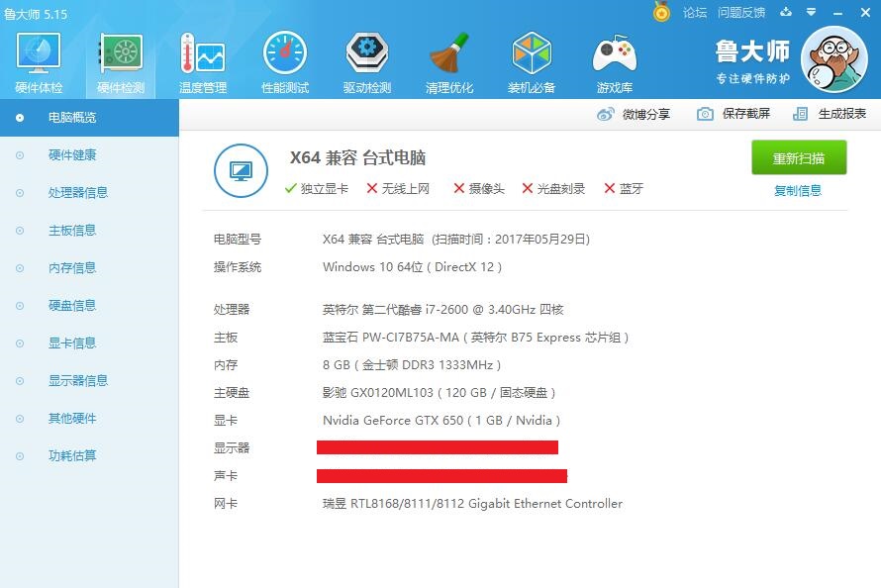Share via 微博分享
Viewport: 881px width, 588px height.
tap(634, 114)
